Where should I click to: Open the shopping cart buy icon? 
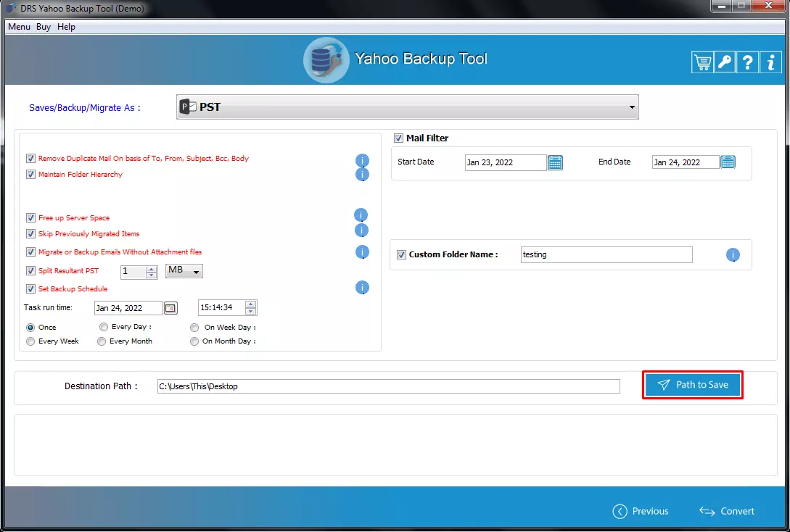[x=701, y=62]
